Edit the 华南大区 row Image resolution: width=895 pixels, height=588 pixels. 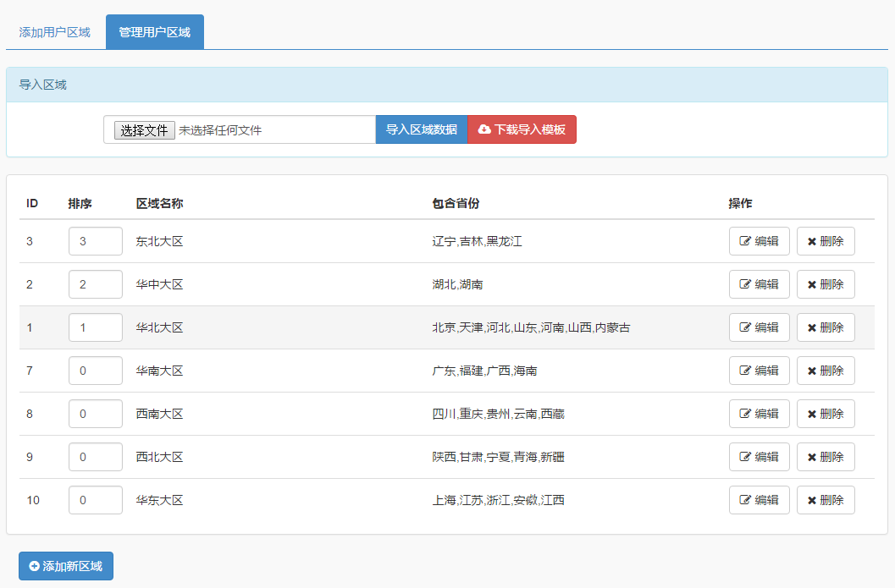(x=760, y=371)
